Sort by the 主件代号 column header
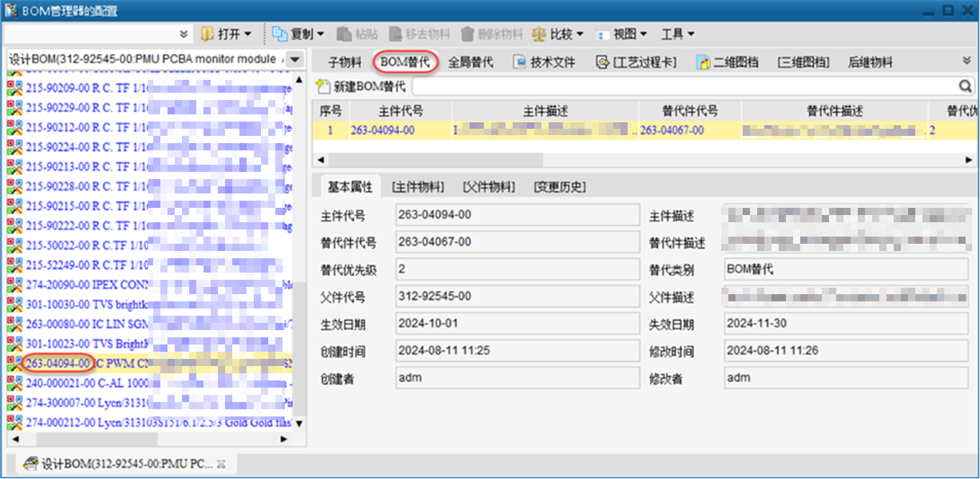This screenshot has height=479, width=980. (400, 111)
